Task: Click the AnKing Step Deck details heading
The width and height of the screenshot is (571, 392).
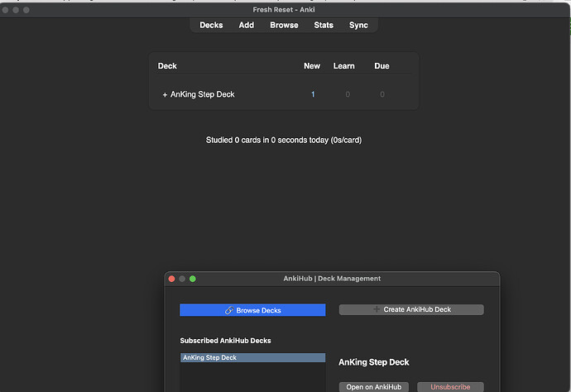Action: click(373, 362)
